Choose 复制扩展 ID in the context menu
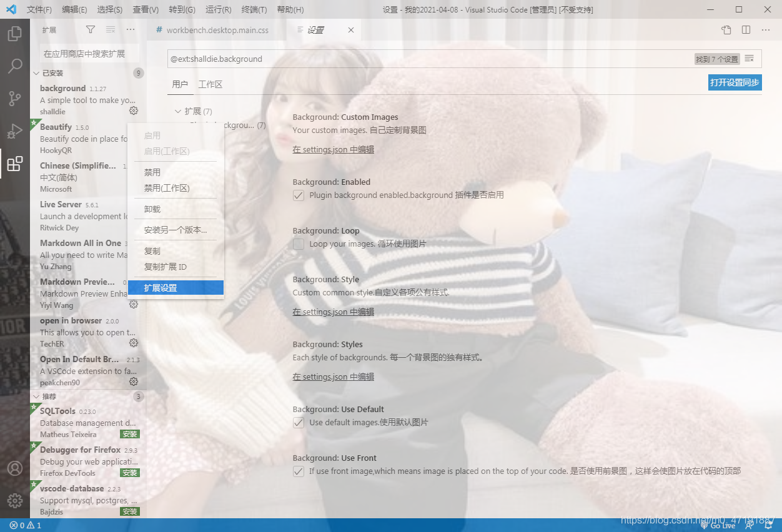Screen dimensions: 782x532 [176, 267]
